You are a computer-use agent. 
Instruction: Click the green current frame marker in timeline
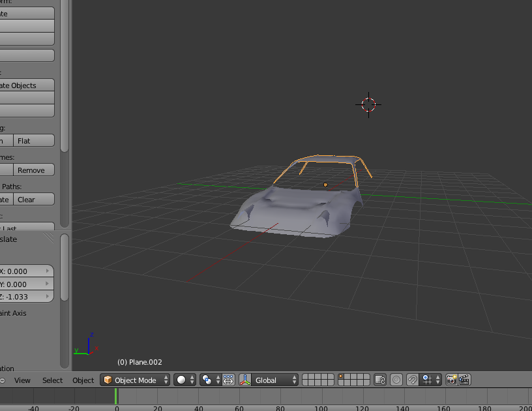point(116,396)
